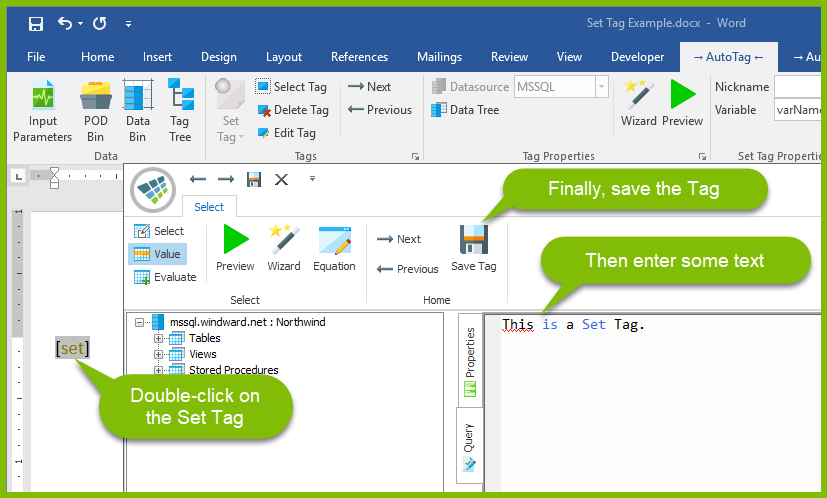
Task: Open the Query side tab
Action: pyautogui.click(x=469, y=446)
